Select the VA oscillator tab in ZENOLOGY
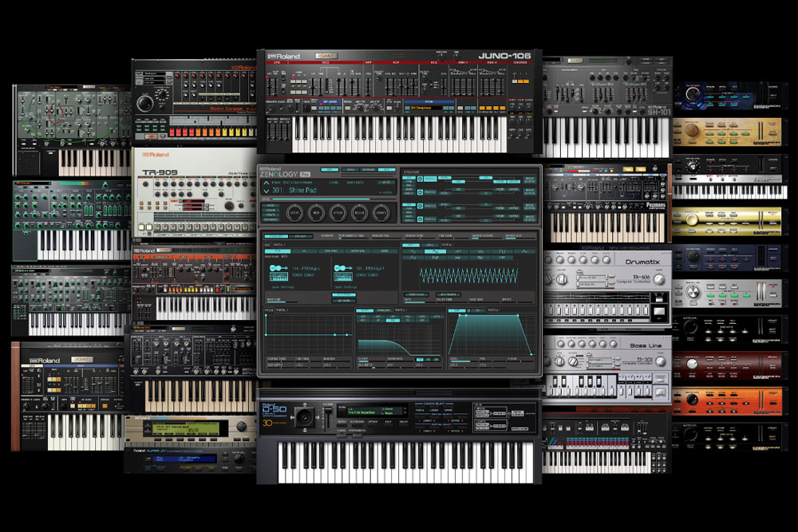 tap(304, 251)
